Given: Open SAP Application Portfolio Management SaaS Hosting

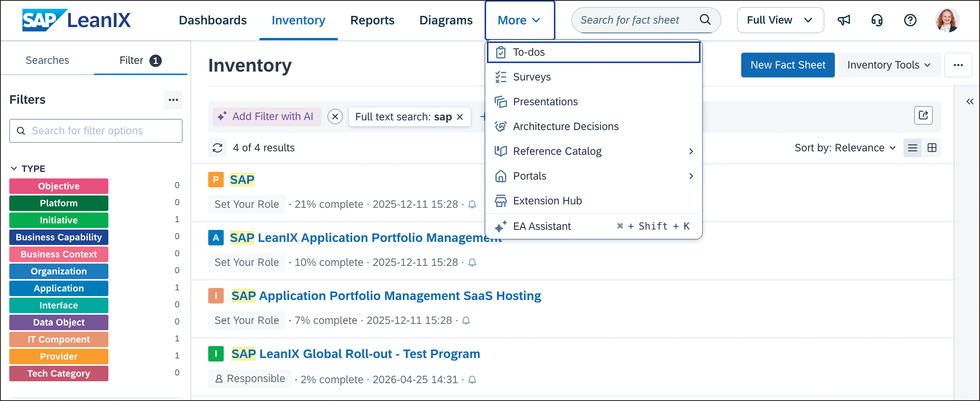Looking at the screenshot, I should pyautogui.click(x=386, y=296).
